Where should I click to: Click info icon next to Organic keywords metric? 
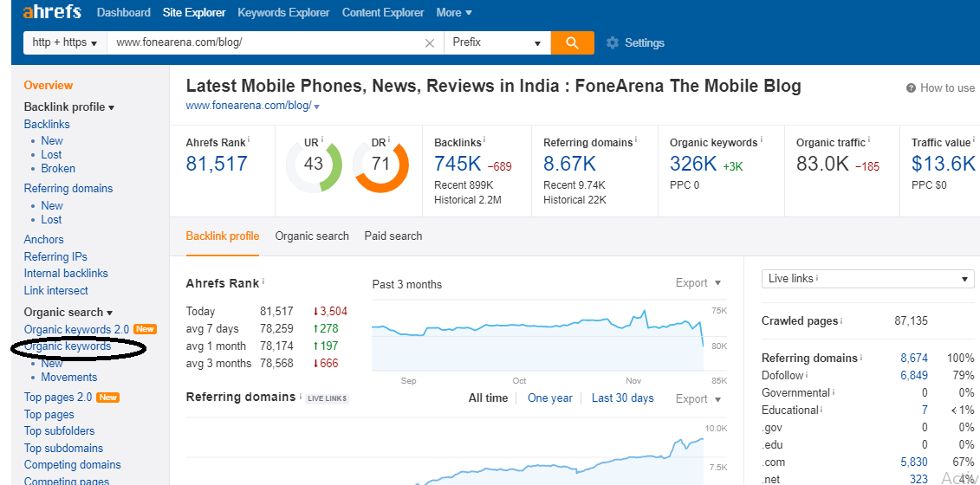pos(762,139)
